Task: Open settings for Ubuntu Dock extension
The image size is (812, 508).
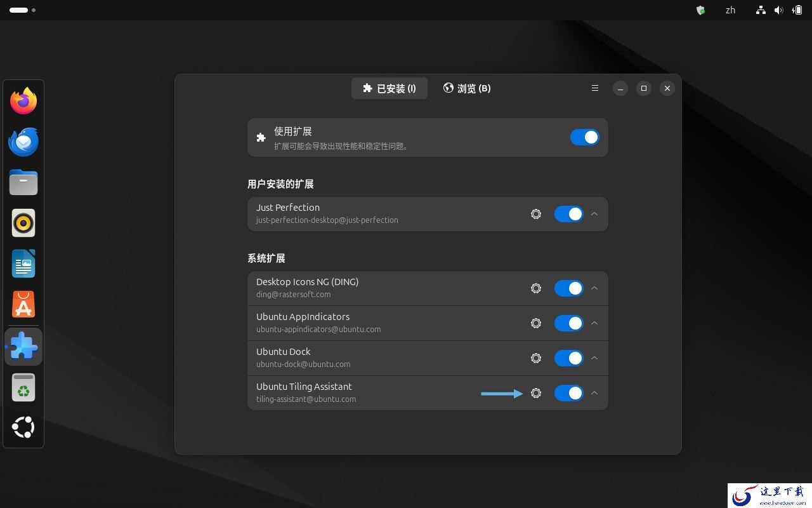Action: 536,358
